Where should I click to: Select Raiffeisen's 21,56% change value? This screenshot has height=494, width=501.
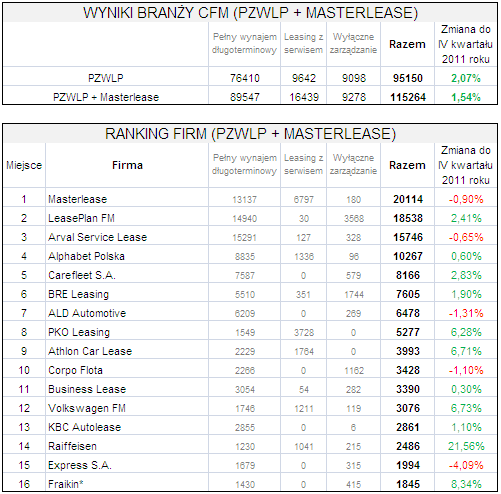pyautogui.click(x=466, y=446)
